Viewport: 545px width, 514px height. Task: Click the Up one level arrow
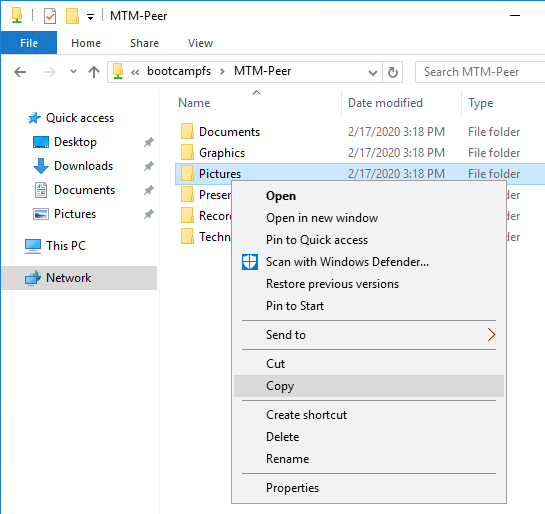pyautogui.click(x=94, y=72)
